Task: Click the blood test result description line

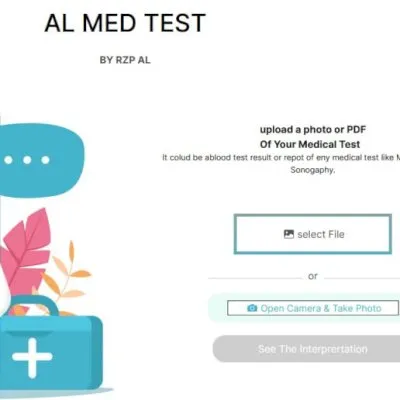Action: [281, 157]
